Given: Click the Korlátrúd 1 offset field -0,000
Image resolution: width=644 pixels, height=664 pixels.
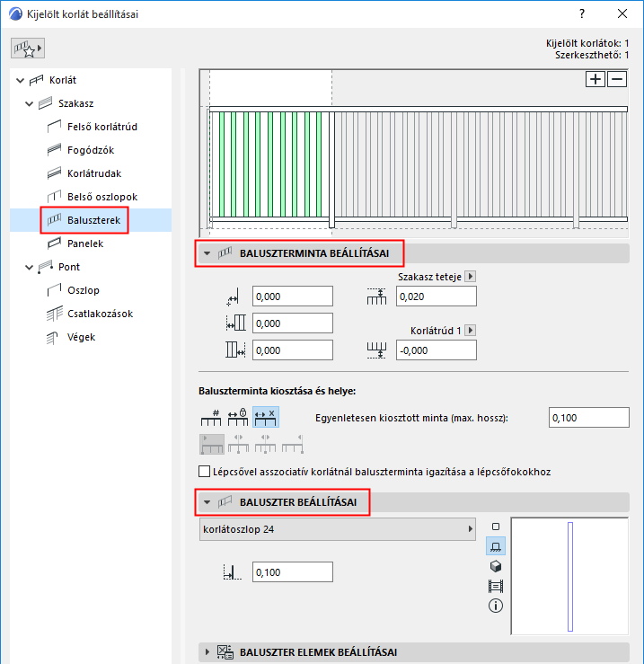Looking at the screenshot, I should click(x=437, y=350).
